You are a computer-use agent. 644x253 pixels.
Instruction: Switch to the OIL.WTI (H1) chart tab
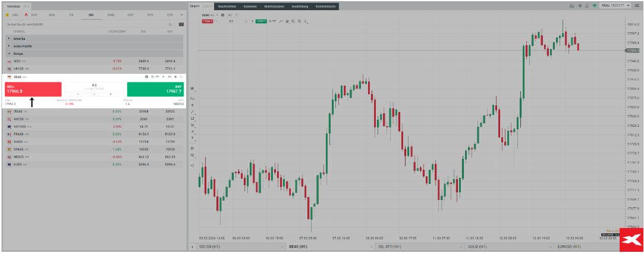tap(420, 247)
